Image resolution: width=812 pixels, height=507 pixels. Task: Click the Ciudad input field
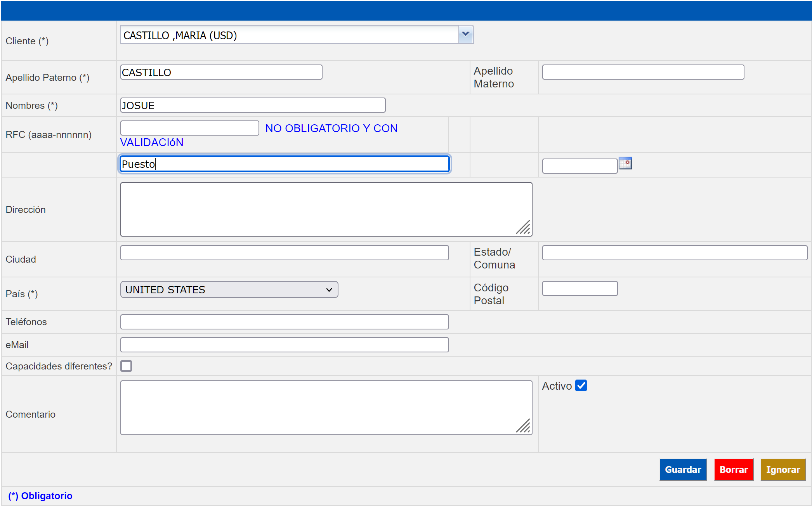coord(285,253)
